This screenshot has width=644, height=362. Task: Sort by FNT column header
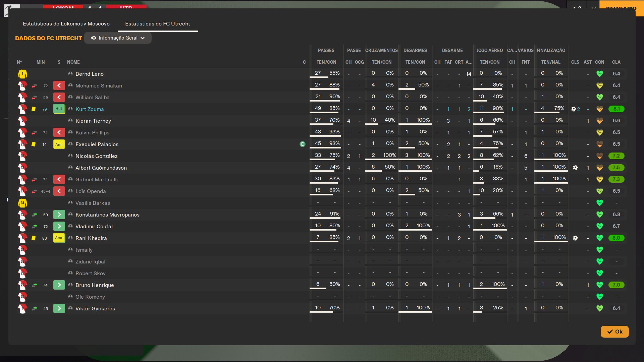coord(526,62)
